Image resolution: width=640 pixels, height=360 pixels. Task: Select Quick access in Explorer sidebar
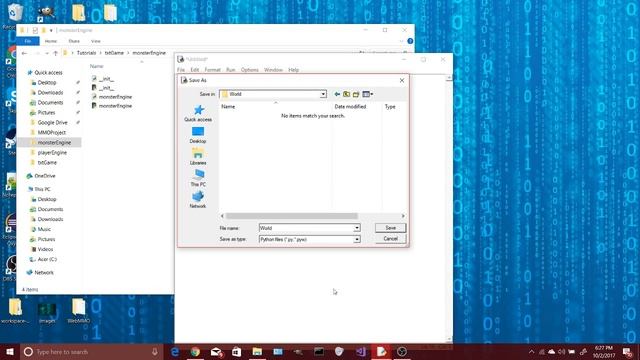point(48,73)
